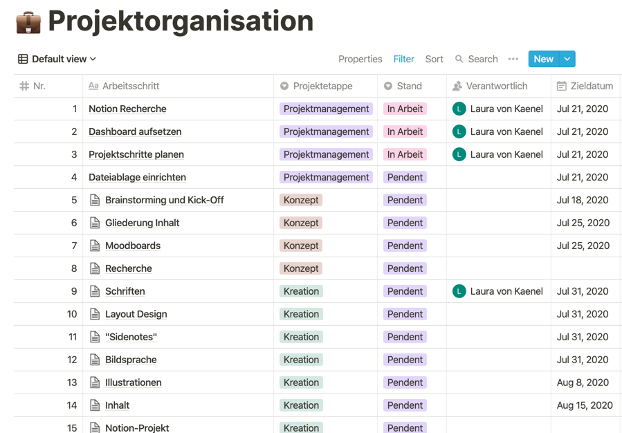Click the pink In Arbeit tag in row 2

404,131
